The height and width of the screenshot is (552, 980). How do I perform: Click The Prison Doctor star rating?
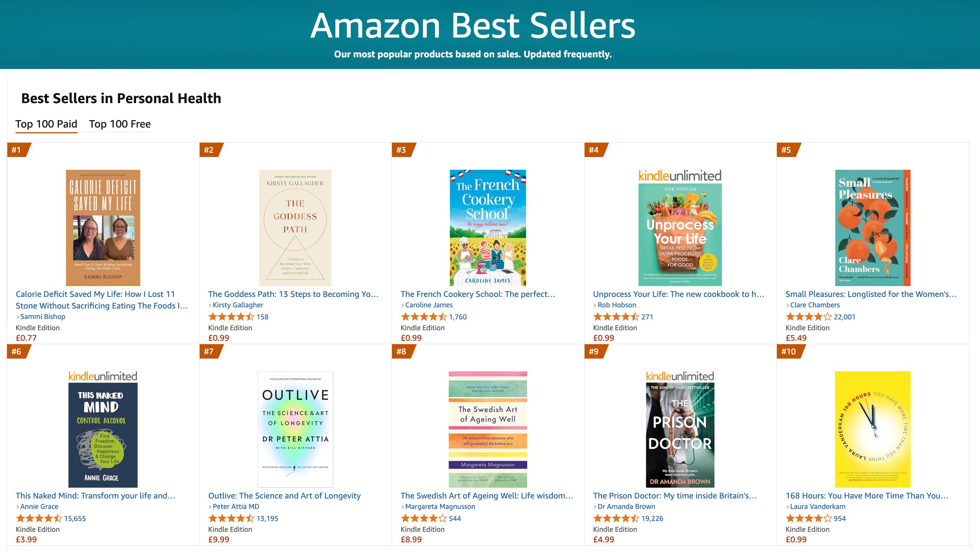616,518
